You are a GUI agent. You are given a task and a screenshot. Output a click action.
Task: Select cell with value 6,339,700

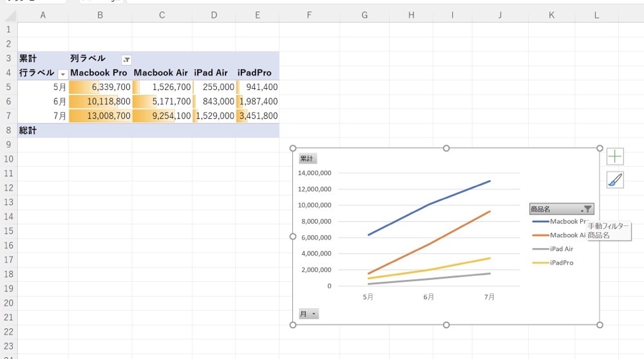pyautogui.click(x=100, y=87)
